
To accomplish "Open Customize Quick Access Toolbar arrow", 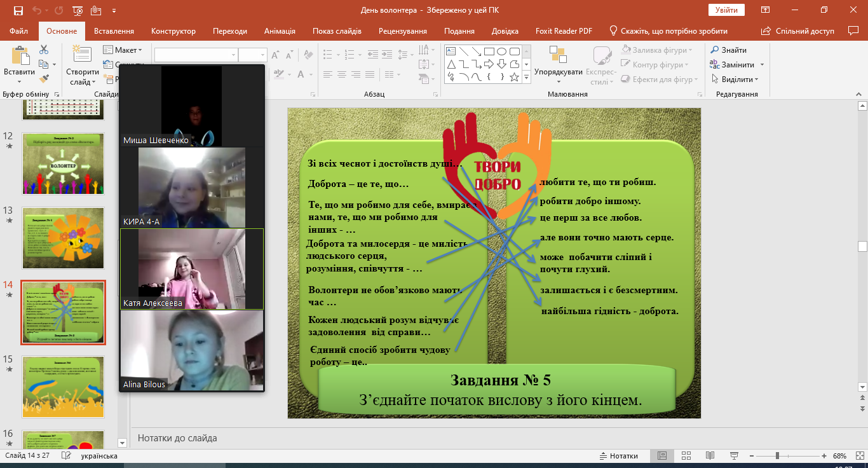I will click(114, 11).
